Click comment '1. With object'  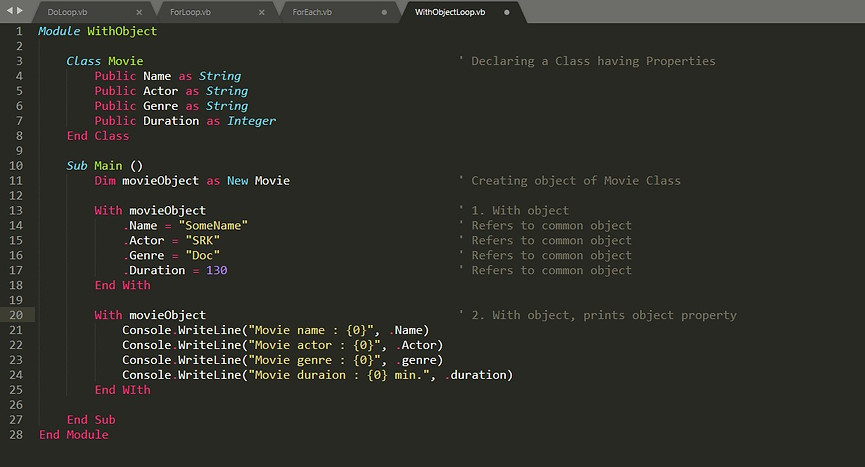coord(514,211)
